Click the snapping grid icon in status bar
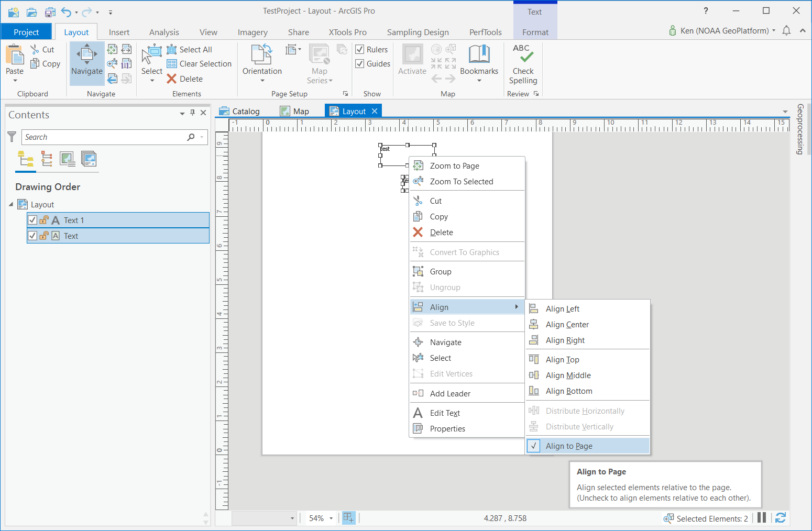Viewport: 812px width, 531px height. click(348, 518)
